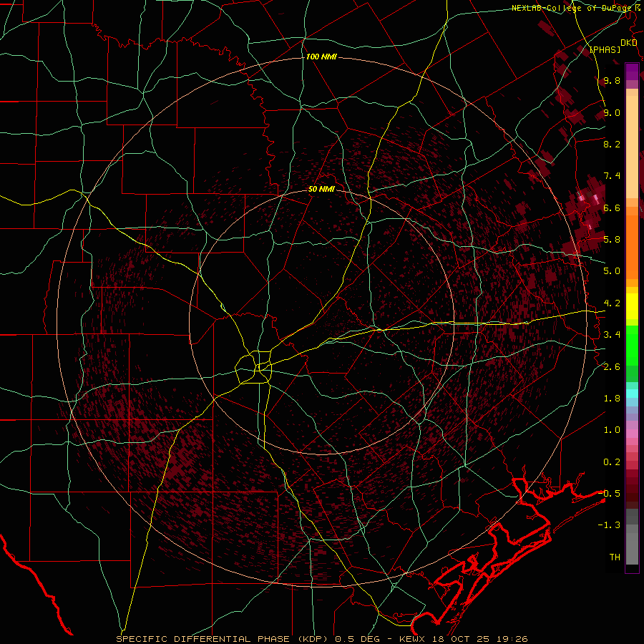Click the '9.8' scale value

point(612,80)
